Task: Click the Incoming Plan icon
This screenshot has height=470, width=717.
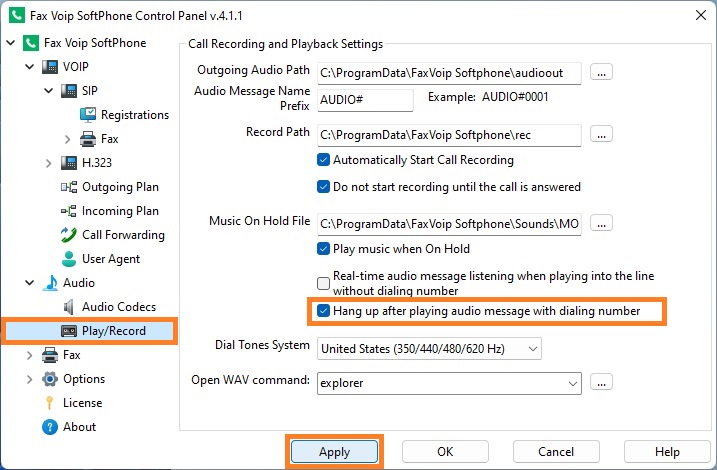Action: point(69,211)
